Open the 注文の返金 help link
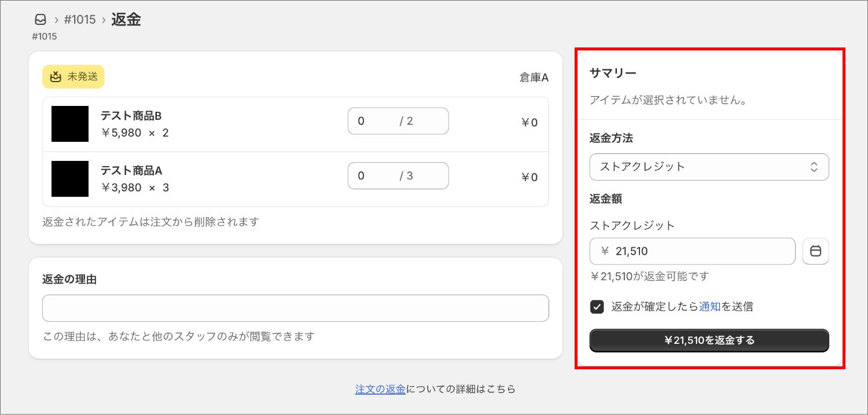868x415 pixels. [x=380, y=389]
